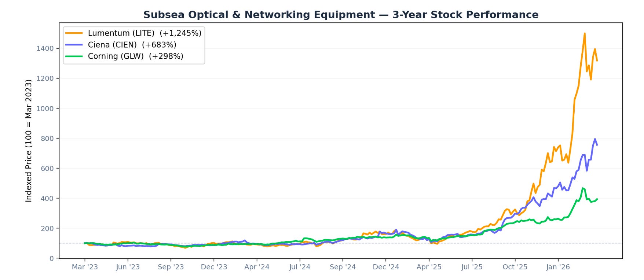Click the 1400 y-axis tick label
The height and width of the screenshot is (280, 644).
tap(45, 48)
